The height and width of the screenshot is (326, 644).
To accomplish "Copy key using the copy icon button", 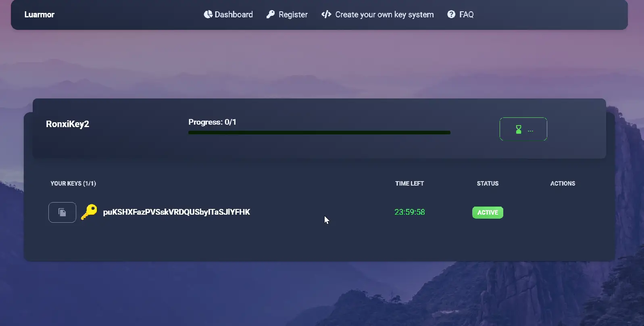I will 62,212.
